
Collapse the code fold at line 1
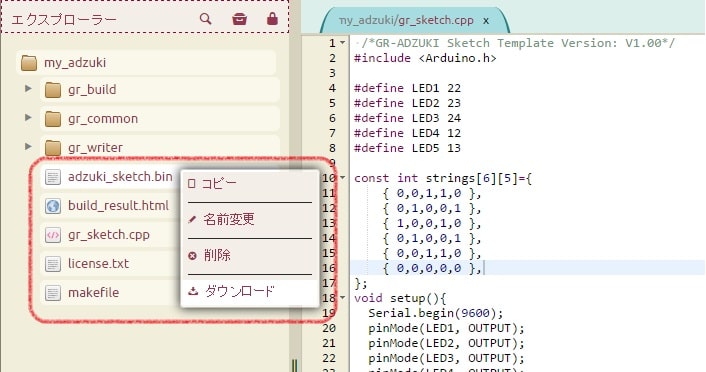coord(343,43)
